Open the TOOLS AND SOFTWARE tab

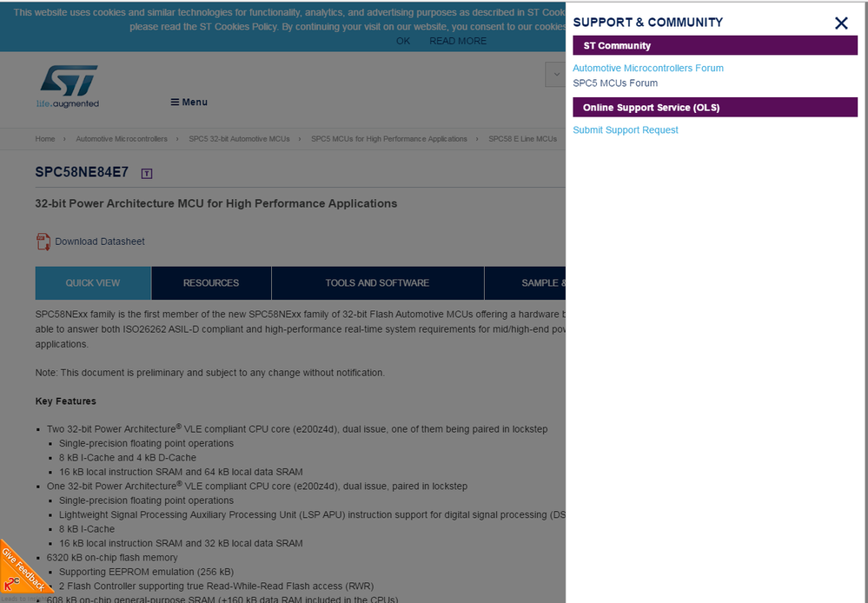377,282
